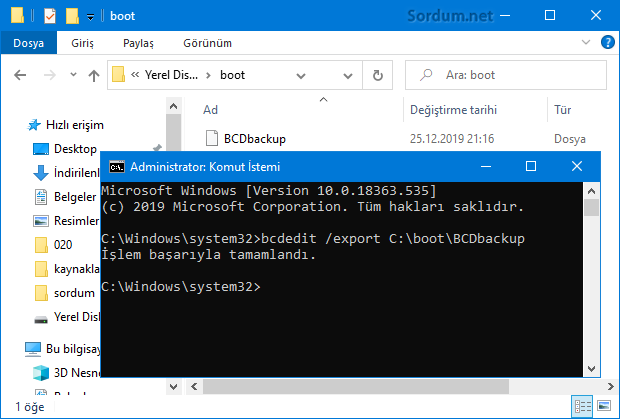Click the New folder quick access icon
The image size is (620, 419).
point(72,16)
